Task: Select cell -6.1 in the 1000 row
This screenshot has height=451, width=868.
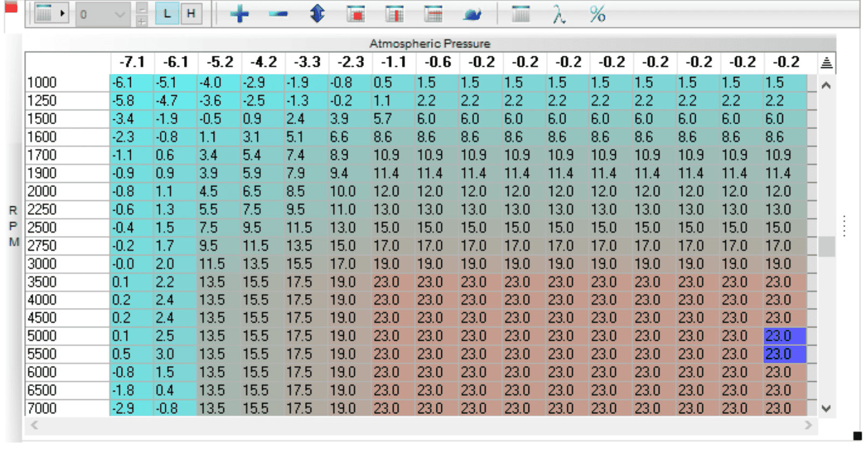Action: tap(132, 82)
